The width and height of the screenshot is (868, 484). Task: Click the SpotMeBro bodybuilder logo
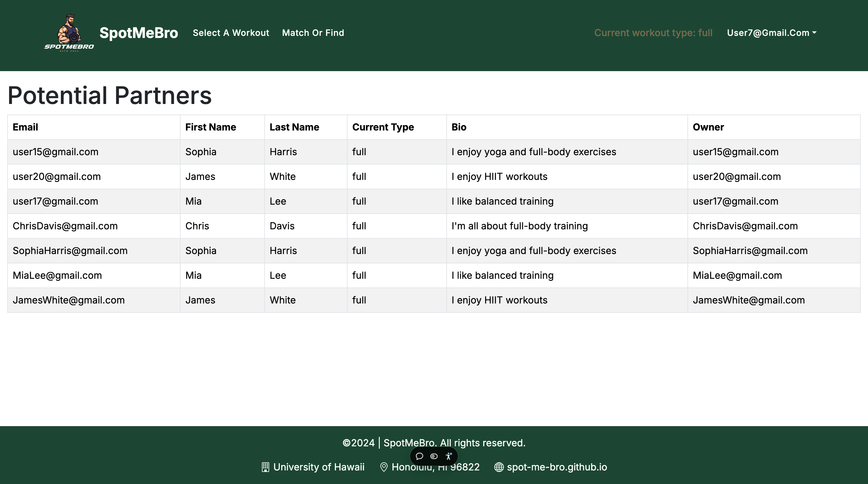69,33
